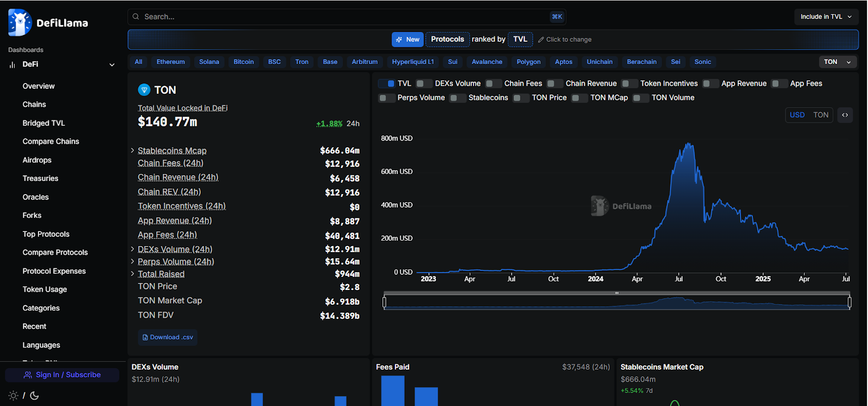Click the Sign In / Subscribe button
The image size is (868, 406).
[62, 375]
